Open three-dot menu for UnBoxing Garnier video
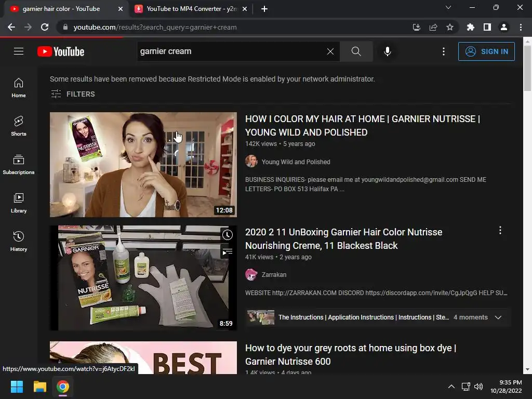This screenshot has height=399, width=532. click(x=500, y=230)
